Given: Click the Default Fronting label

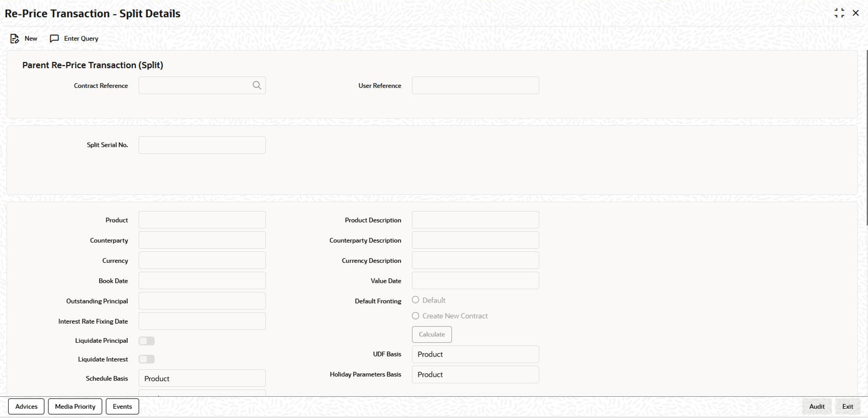Looking at the screenshot, I should coord(378,301).
